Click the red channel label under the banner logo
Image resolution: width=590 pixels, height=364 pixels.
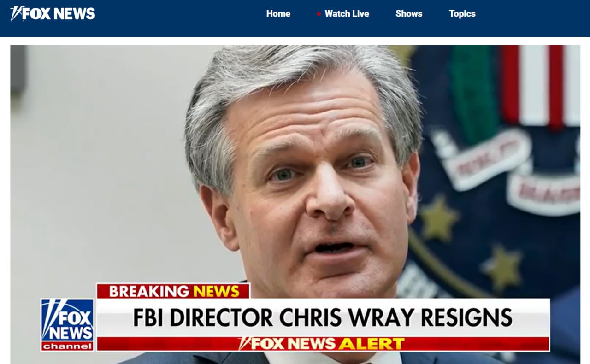tap(67, 346)
